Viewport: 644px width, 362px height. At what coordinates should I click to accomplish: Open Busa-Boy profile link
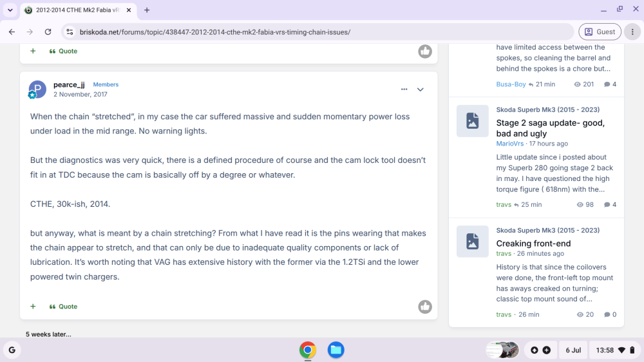coord(511,84)
